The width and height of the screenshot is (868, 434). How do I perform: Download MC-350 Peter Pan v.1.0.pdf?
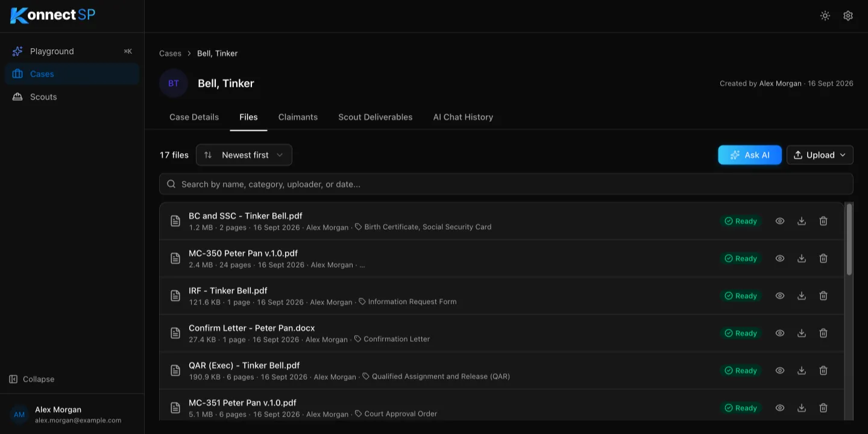[802, 259]
